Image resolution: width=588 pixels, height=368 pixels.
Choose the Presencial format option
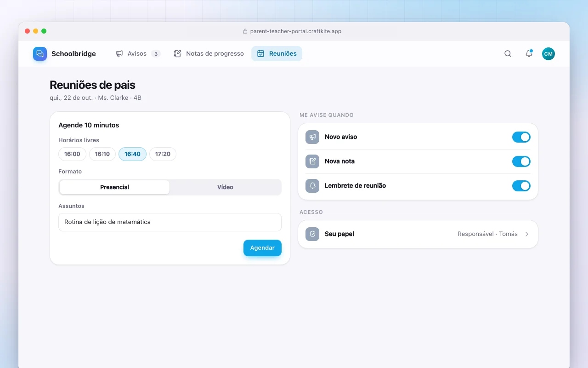(114, 187)
